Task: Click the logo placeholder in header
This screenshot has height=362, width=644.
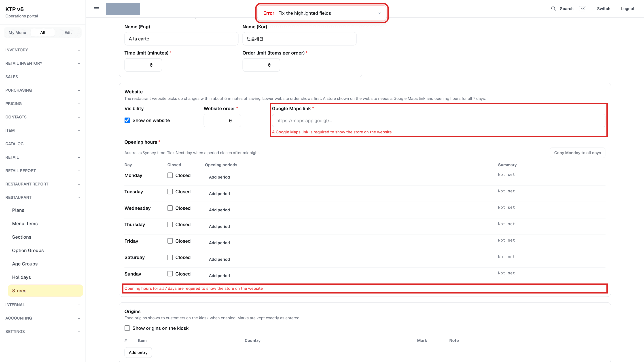Action: pyautogui.click(x=123, y=9)
